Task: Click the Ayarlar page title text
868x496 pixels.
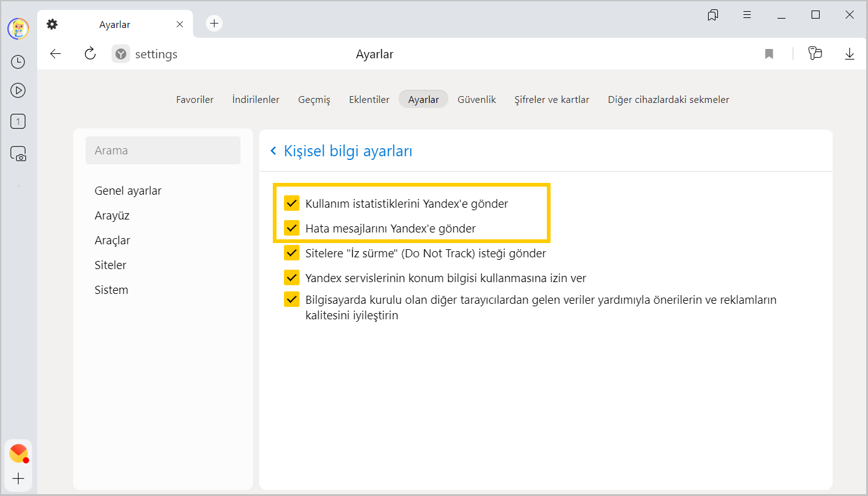Action: pos(374,55)
